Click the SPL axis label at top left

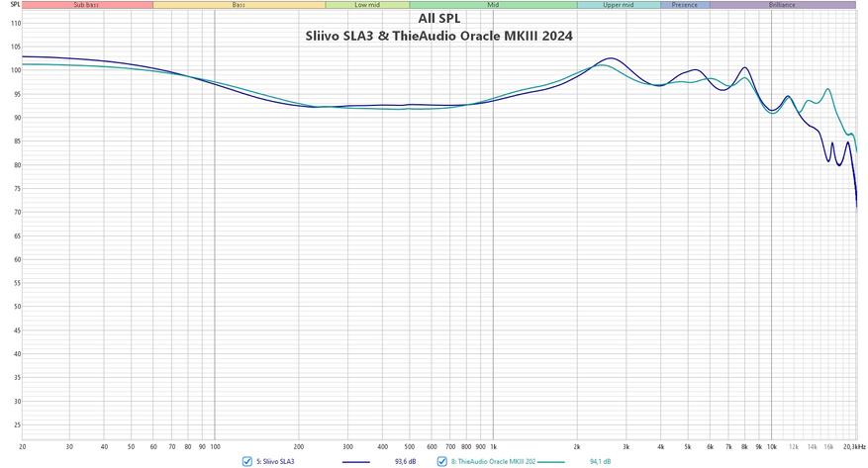(15, 4)
